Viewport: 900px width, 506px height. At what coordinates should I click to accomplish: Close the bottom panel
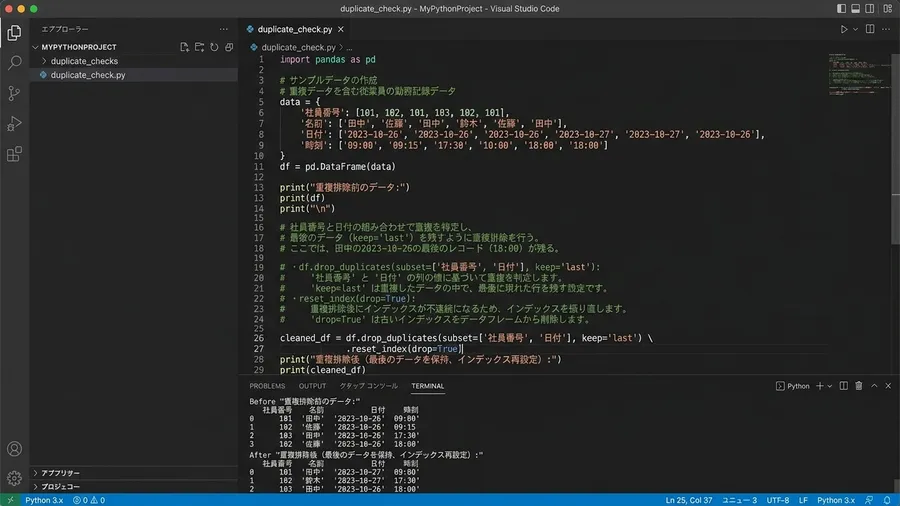[888, 386]
